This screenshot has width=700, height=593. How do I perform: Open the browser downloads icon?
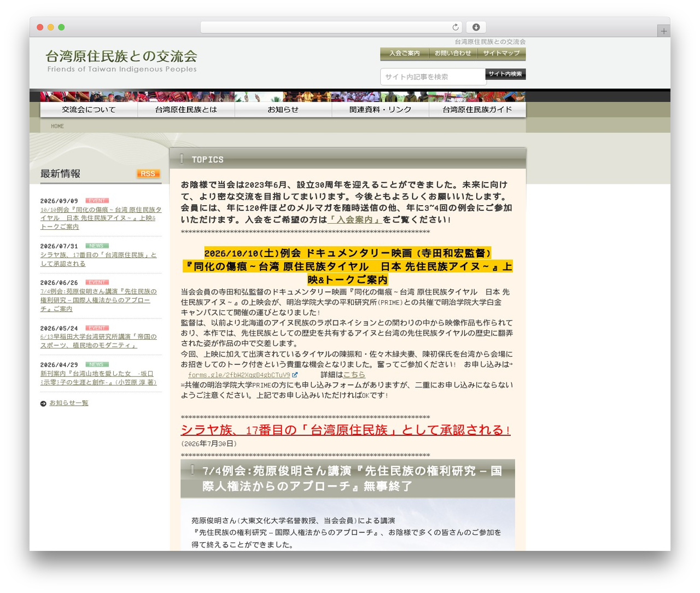point(476,27)
